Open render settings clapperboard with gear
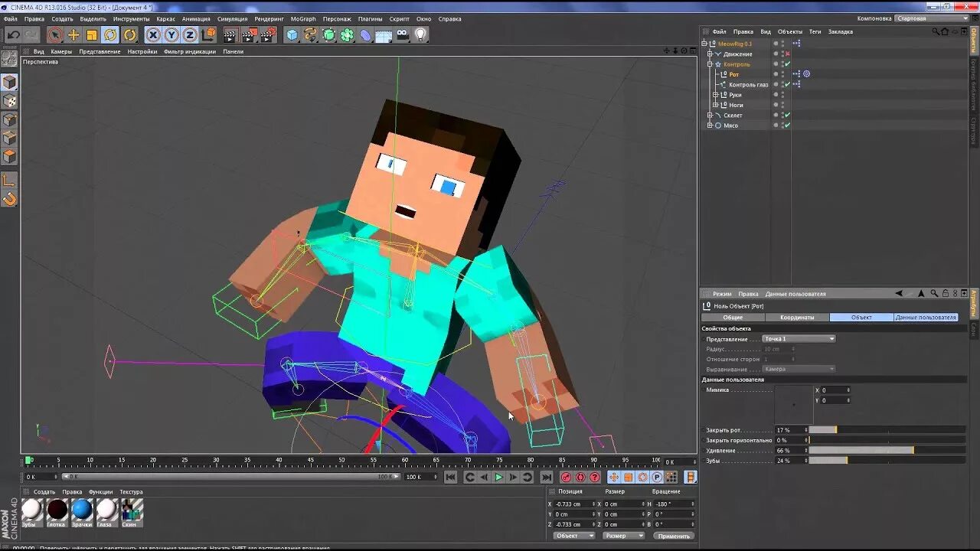The height and width of the screenshot is (551, 980). pos(268,34)
